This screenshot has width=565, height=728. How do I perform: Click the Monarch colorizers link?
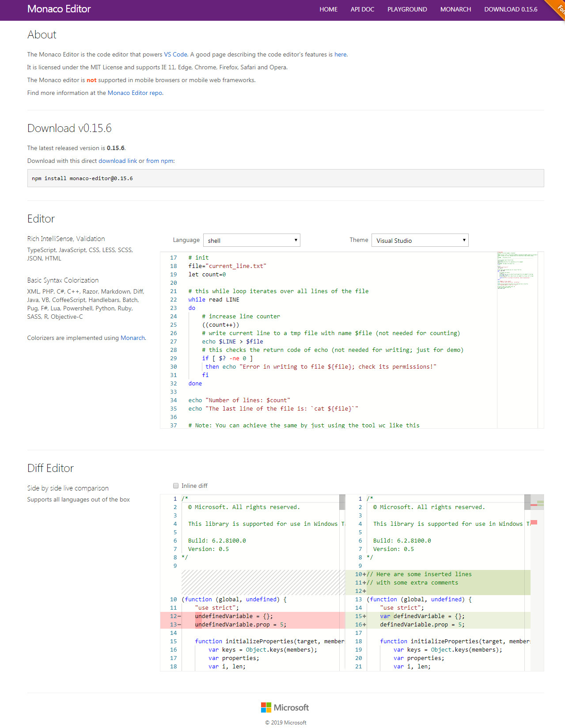[133, 338]
